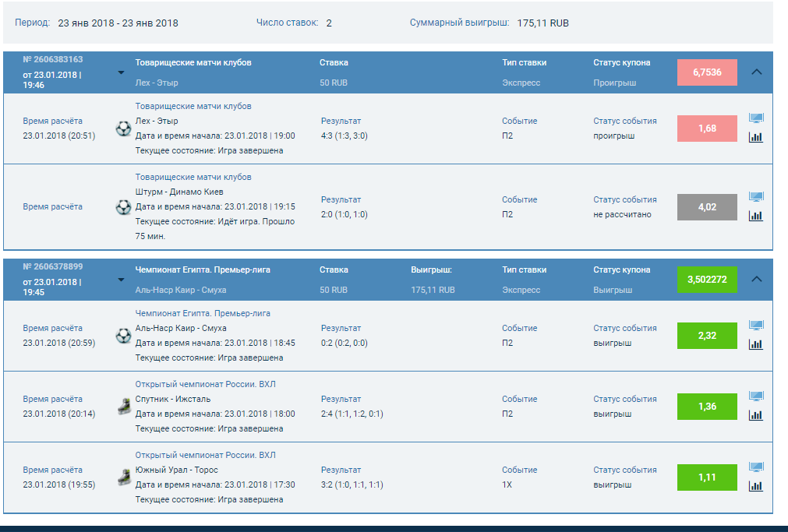Click the green 3,502272 total odds box
The height and width of the screenshot is (532, 788).
[707, 280]
